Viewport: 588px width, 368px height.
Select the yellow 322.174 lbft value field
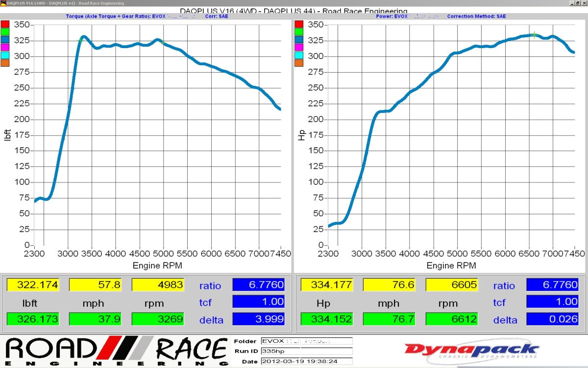click(x=32, y=285)
